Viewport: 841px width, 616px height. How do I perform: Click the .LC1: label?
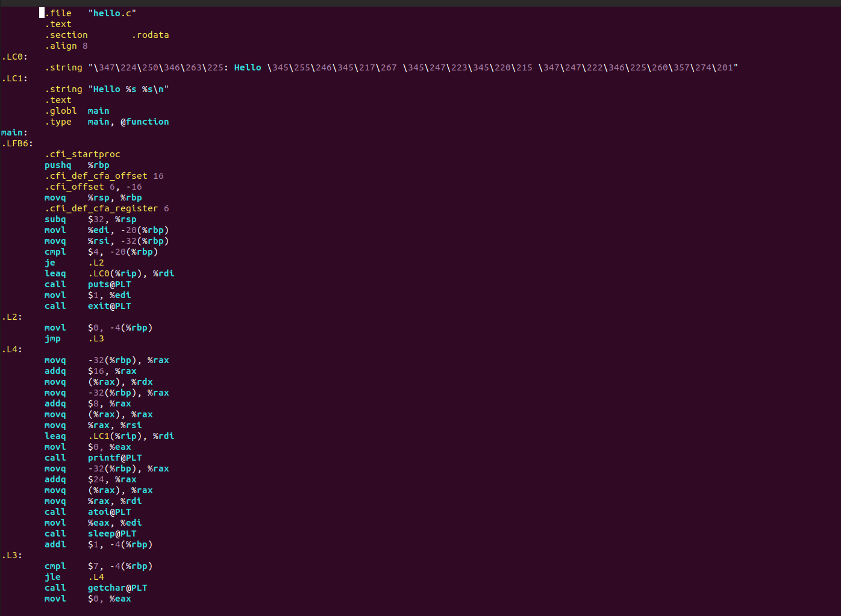point(14,78)
